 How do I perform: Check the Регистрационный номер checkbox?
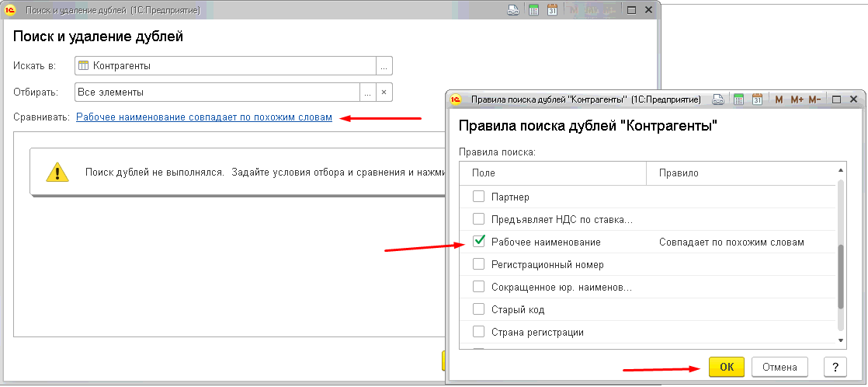tap(479, 264)
